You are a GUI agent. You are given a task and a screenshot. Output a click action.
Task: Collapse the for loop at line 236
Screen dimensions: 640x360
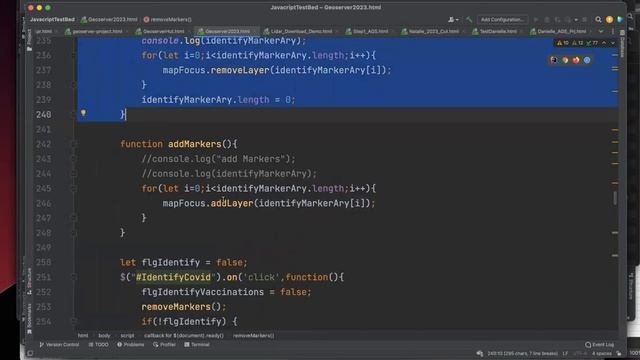click(74, 55)
